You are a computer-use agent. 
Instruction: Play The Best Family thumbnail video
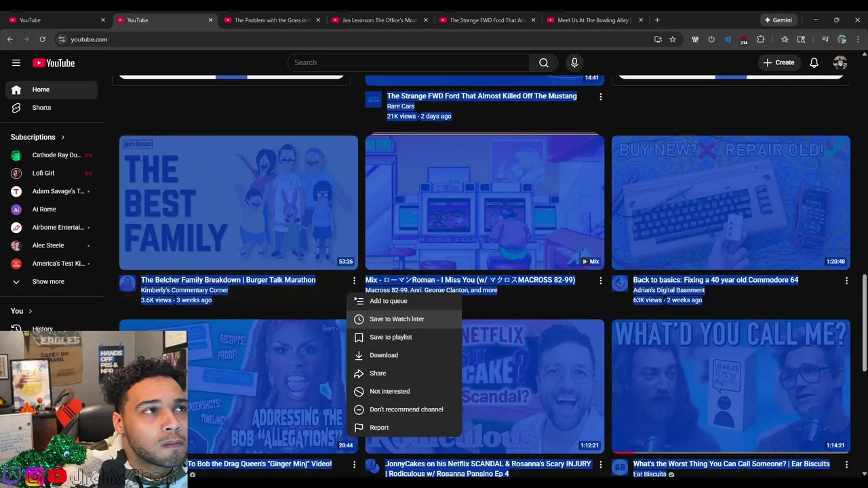pyautogui.click(x=239, y=203)
